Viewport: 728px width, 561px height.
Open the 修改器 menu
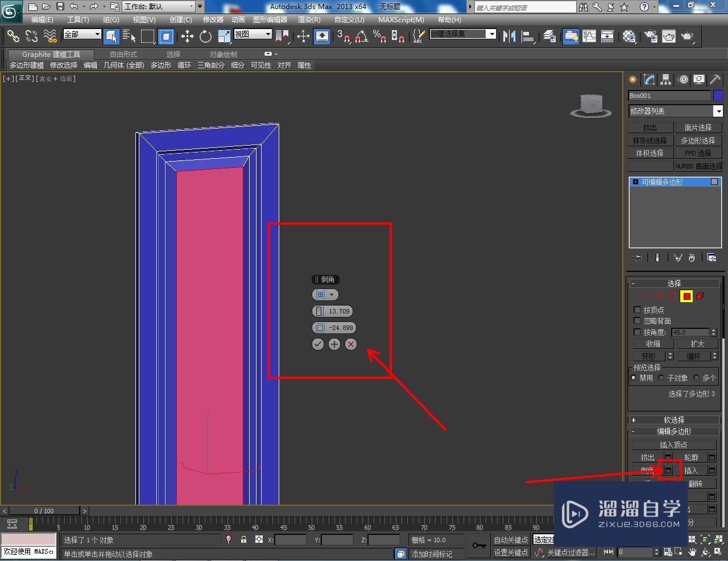click(x=213, y=19)
